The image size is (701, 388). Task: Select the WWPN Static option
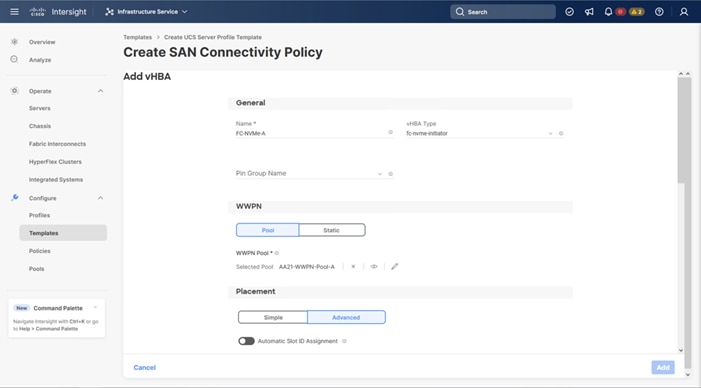pyautogui.click(x=332, y=230)
